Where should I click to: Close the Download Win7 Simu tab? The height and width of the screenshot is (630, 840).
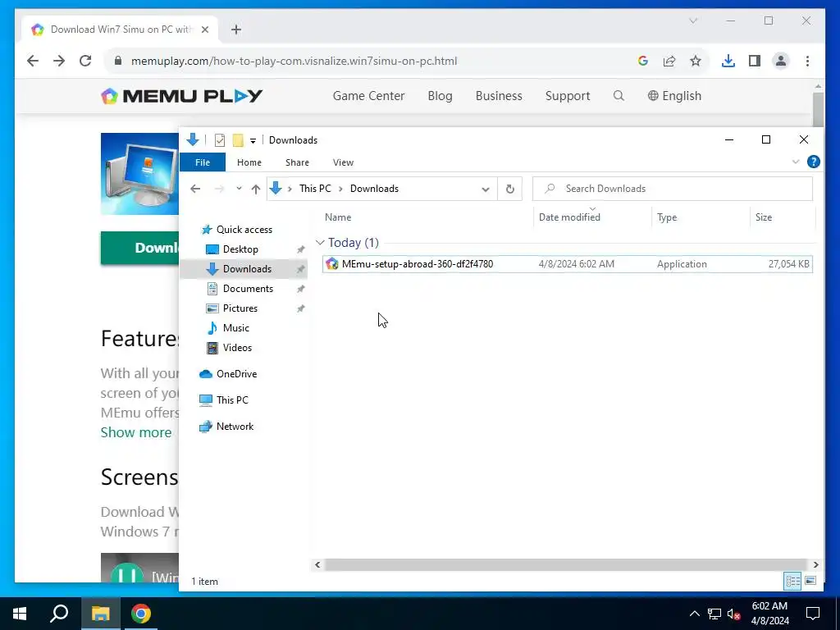click(204, 30)
